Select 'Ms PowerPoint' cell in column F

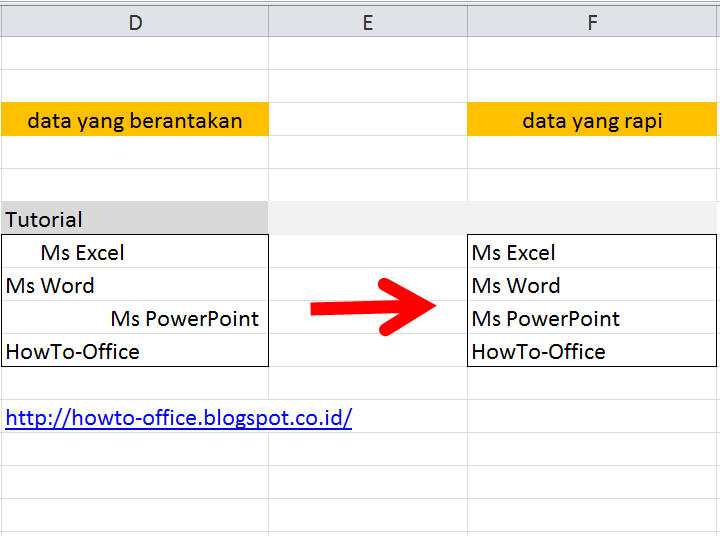tap(592, 318)
